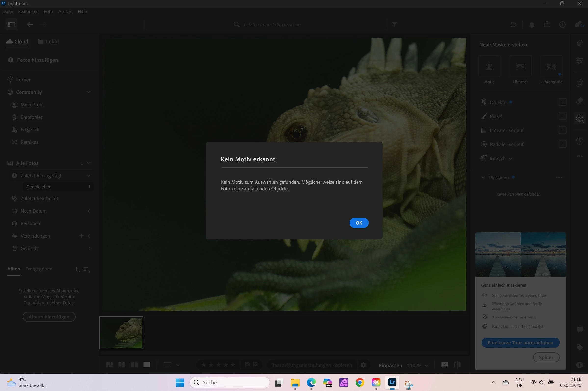588x391 pixels.
Task: Select the Motiv mask icon
Action: pyautogui.click(x=489, y=66)
